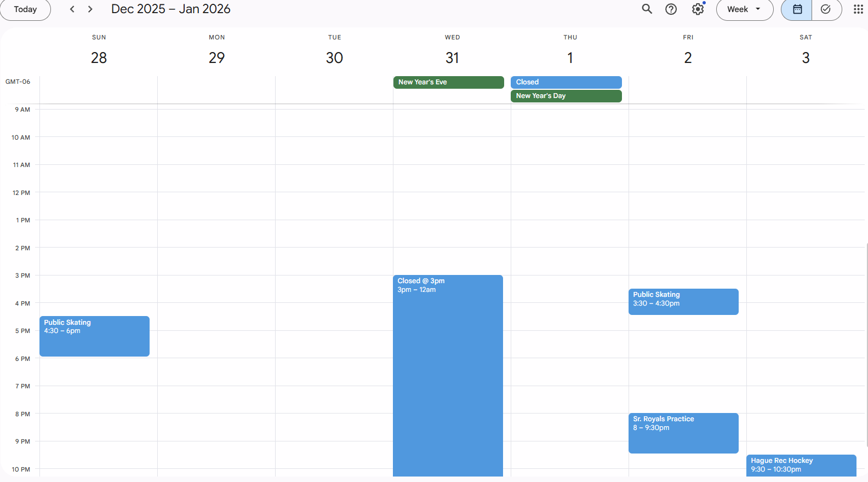Click the vertical scrollbar on right
868x482 pixels.
click(x=866, y=345)
